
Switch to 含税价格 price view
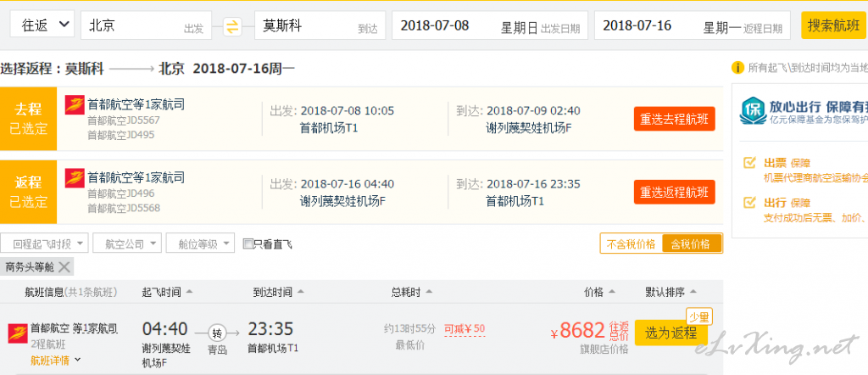[692, 243]
